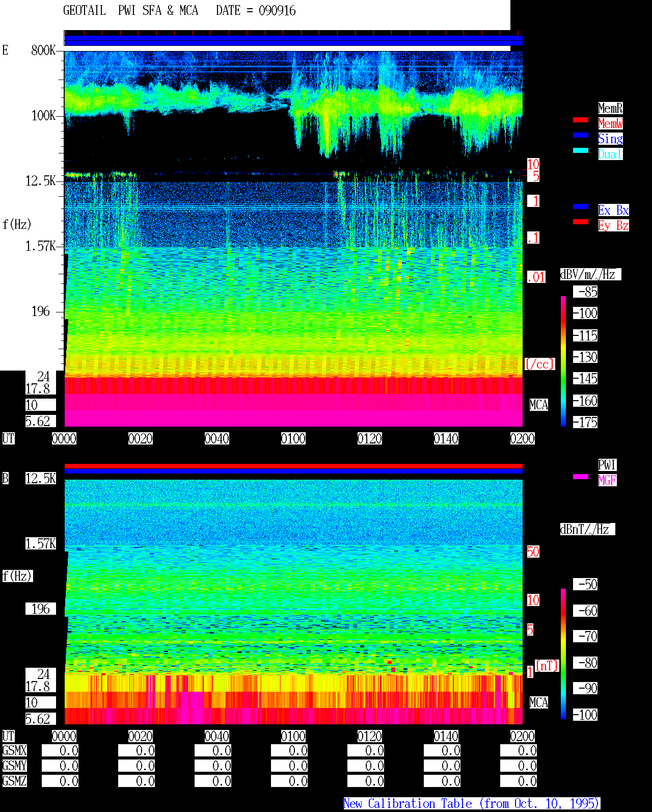Viewport: 652px width, 812px height.
Task: Click the -85 color scale value
Action: (x=585, y=292)
